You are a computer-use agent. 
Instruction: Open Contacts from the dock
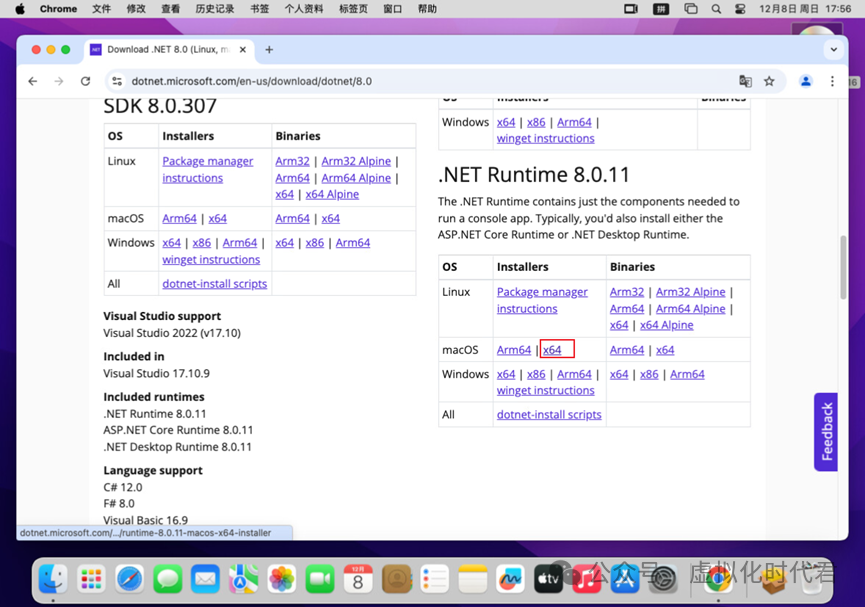[x=397, y=579]
